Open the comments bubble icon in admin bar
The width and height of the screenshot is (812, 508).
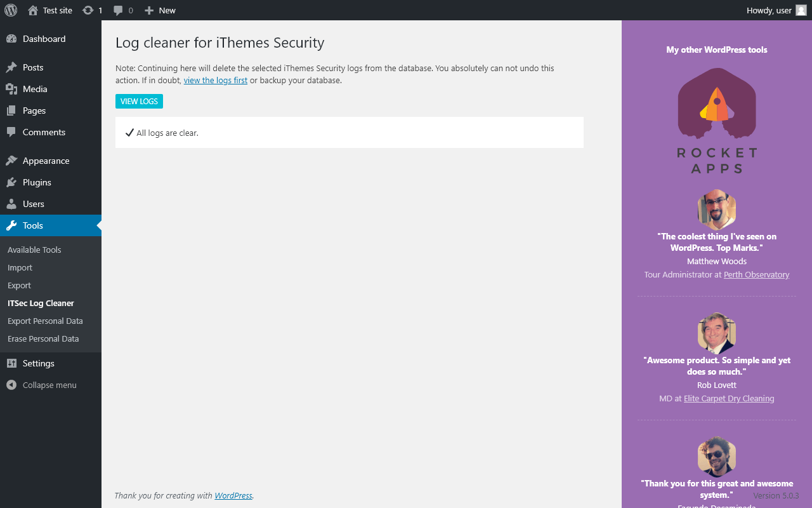tap(118, 11)
